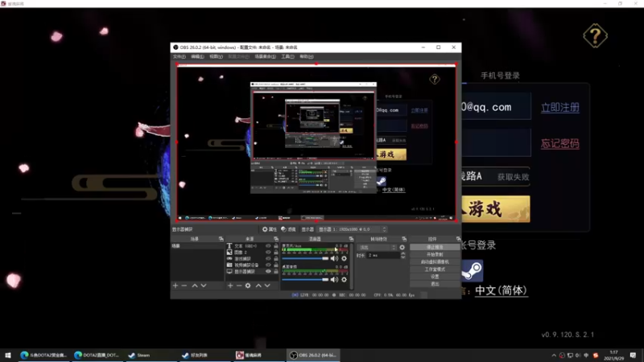Open the 工具 Tools menu
Viewport: 644px width, 362px height.
click(x=287, y=56)
